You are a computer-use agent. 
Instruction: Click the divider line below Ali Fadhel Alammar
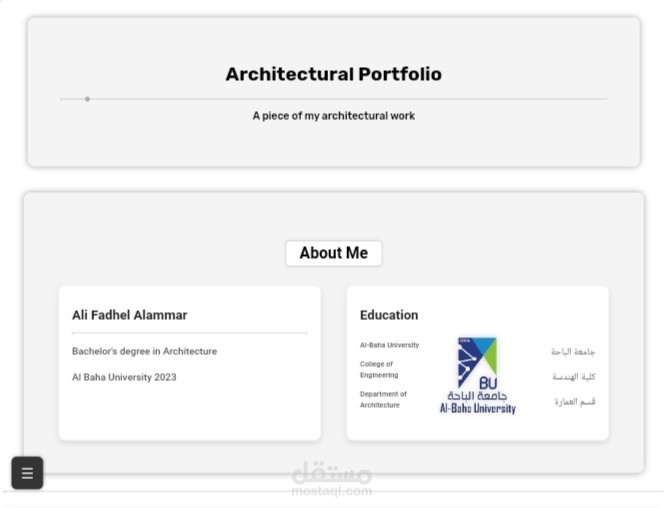tap(189, 333)
